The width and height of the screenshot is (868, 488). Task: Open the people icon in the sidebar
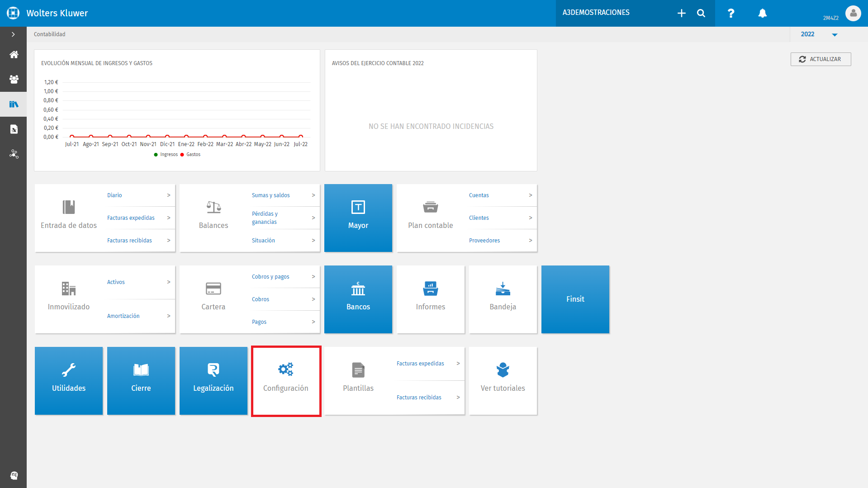tap(14, 80)
